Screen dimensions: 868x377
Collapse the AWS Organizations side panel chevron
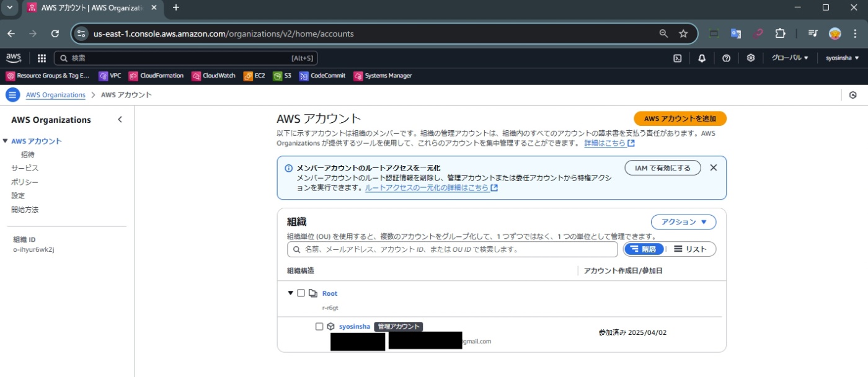click(x=120, y=120)
